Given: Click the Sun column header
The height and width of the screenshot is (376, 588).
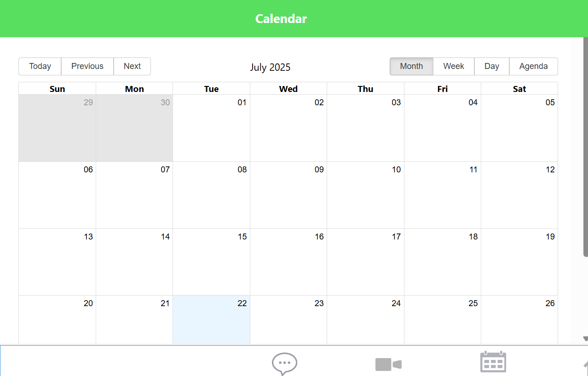Looking at the screenshot, I should pyautogui.click(x=57, y=88).
